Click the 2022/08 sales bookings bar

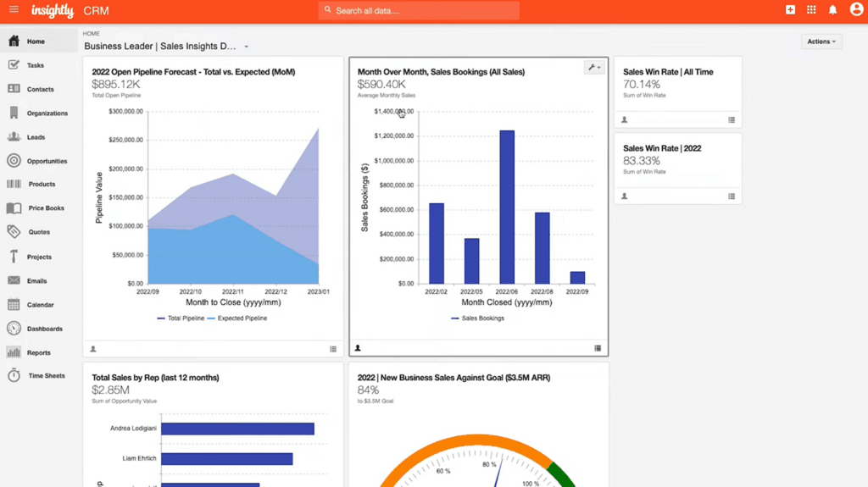click(x=542, y=248)
